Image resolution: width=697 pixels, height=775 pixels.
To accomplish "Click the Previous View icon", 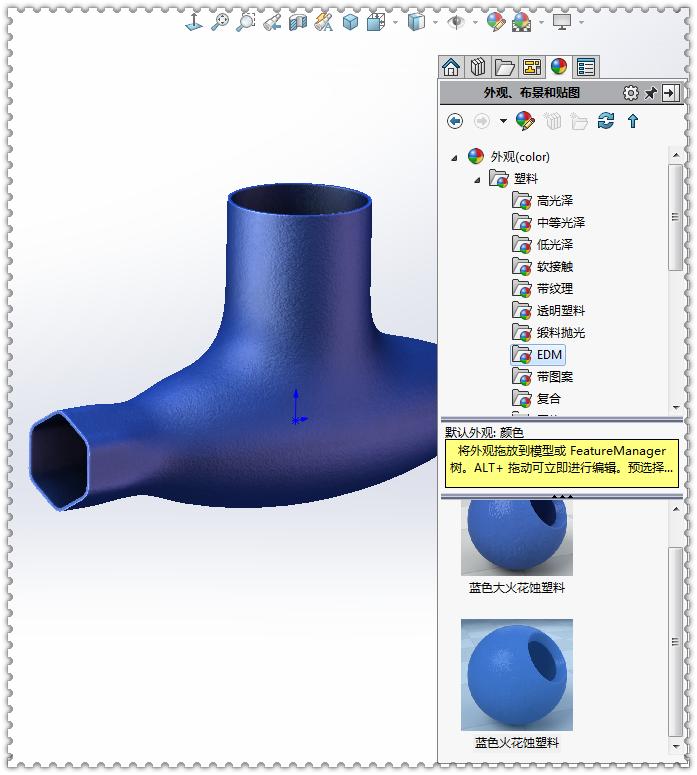I will [x=272, y=22].
